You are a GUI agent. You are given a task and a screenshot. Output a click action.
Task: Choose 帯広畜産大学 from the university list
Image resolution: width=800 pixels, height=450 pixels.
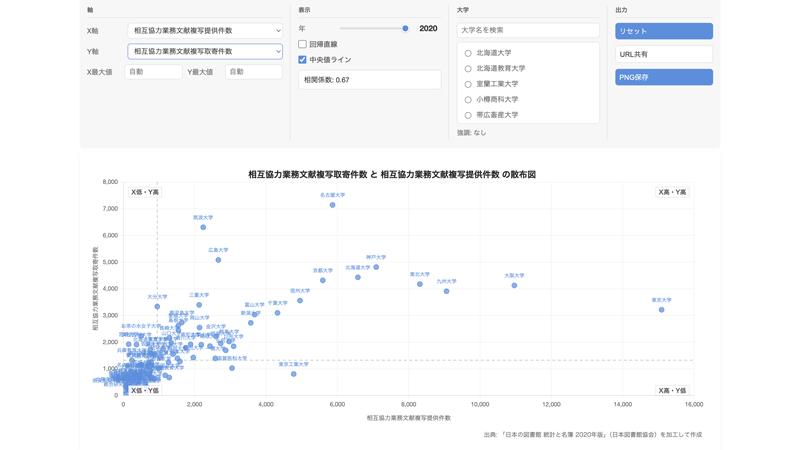pyautogui.click(x=468, y=115)
